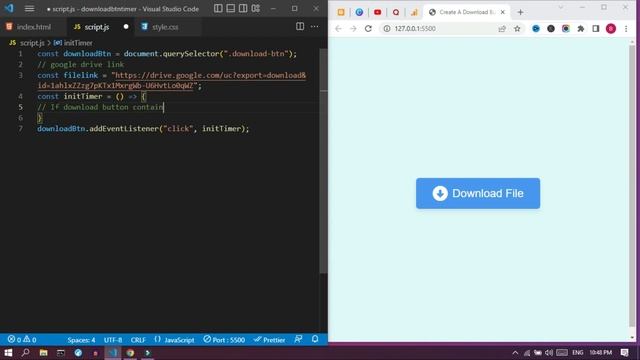640x360 pixels.
Task: Open Chrome extensions puzzle icon
Action: point(580,29)
